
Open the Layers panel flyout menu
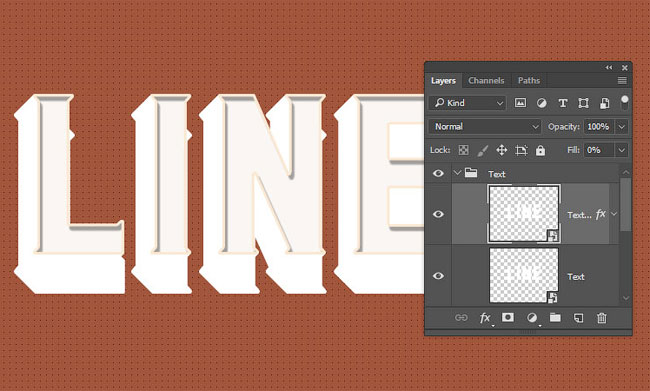(x=622, y=80)
